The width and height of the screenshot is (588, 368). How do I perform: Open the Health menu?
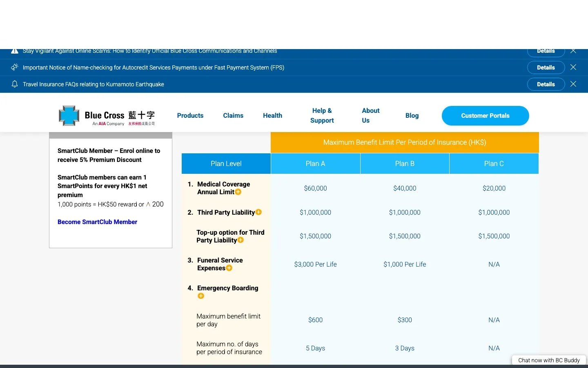[272, 116]
